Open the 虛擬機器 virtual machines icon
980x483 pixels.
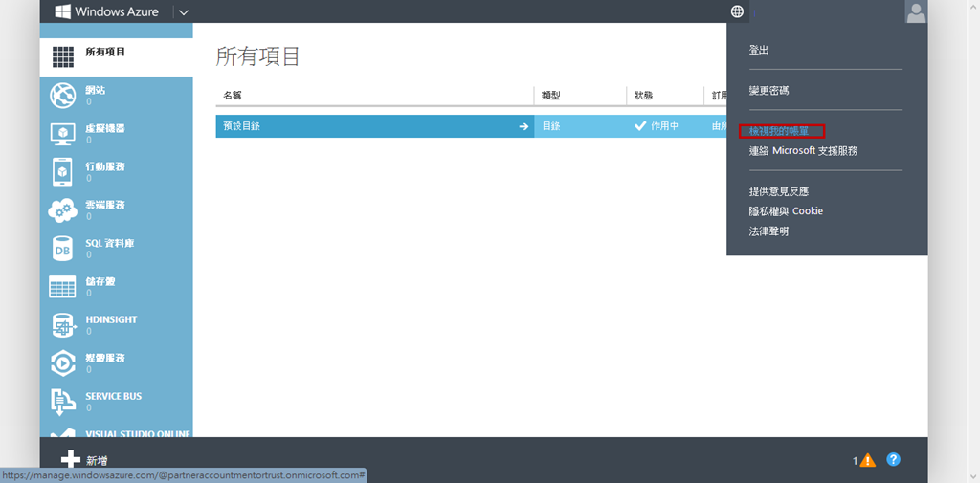(x=62, y=134)
